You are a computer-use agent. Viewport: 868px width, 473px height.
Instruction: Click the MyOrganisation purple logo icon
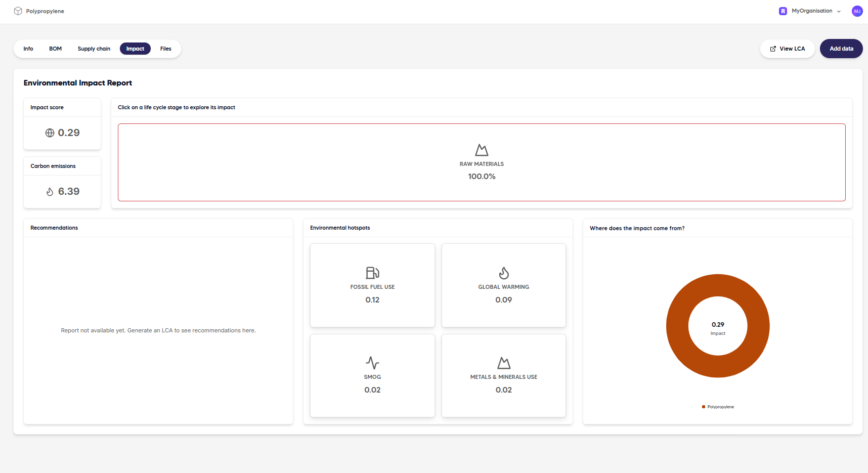783,11
